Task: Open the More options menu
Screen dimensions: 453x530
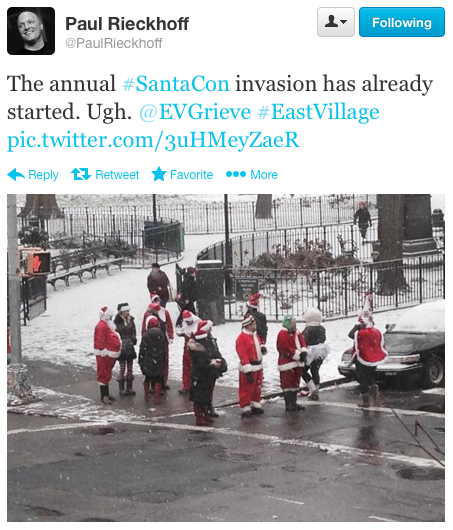Action: [x=252, y=174]
